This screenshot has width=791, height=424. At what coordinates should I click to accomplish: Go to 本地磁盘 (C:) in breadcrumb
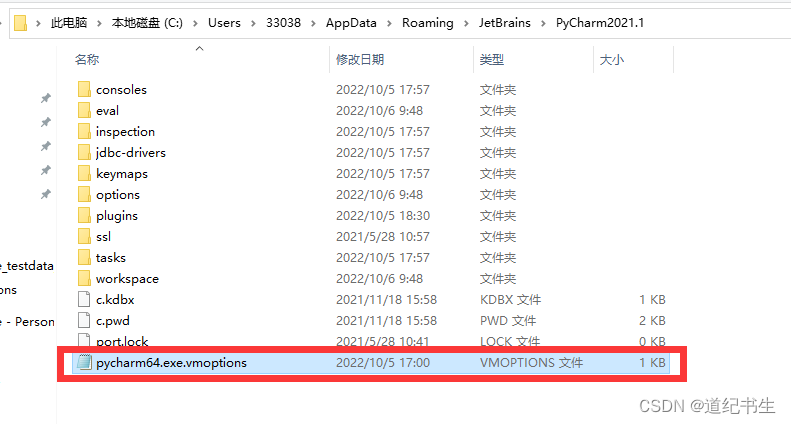147,23
